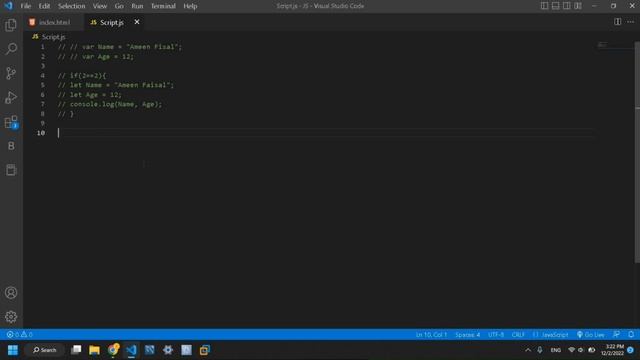Click the VS Code taskbar icon
The image size is (640, 360).
[x=131, y=350]
